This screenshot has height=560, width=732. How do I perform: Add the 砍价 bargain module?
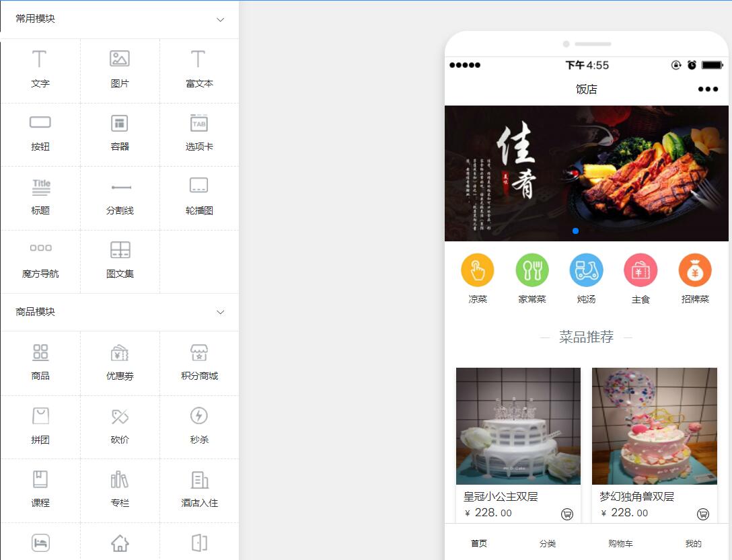click(x=120, y=426)
